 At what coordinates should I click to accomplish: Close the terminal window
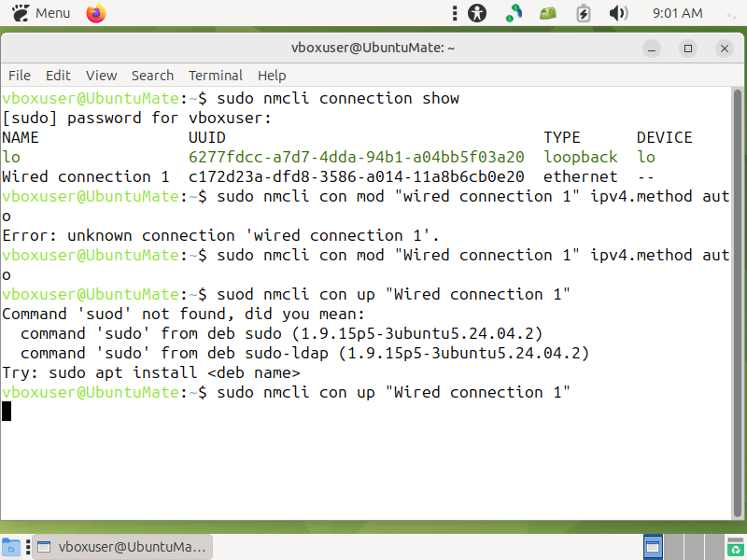coord(725,49)
